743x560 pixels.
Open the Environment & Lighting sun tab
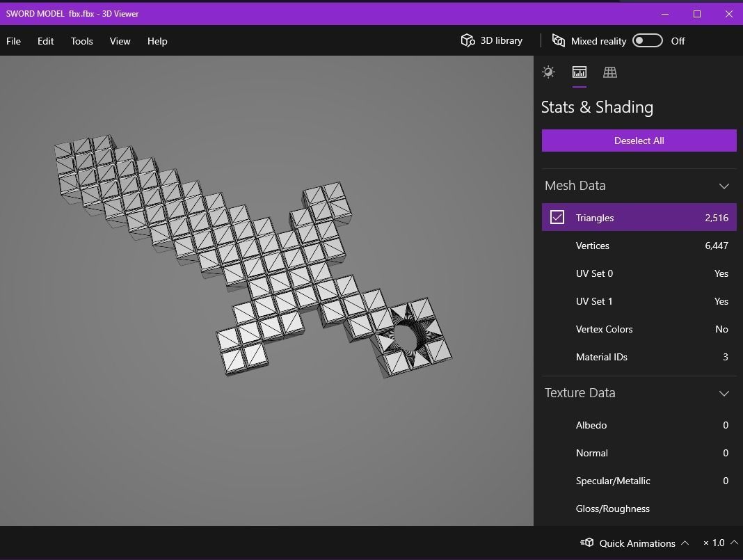click(548, 72)
